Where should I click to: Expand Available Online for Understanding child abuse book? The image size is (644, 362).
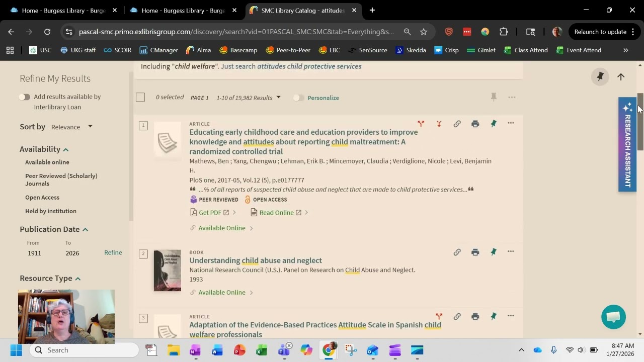click(x=222, y=292)
